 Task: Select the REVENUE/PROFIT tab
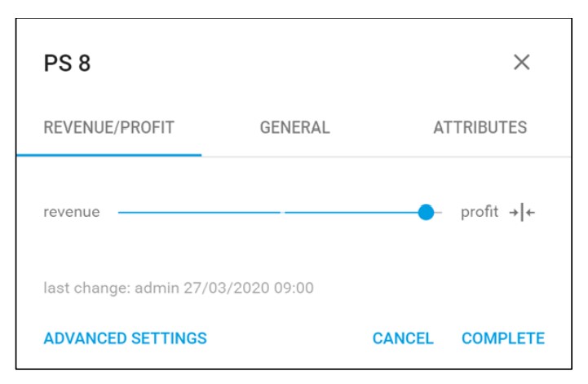point(108,127)
